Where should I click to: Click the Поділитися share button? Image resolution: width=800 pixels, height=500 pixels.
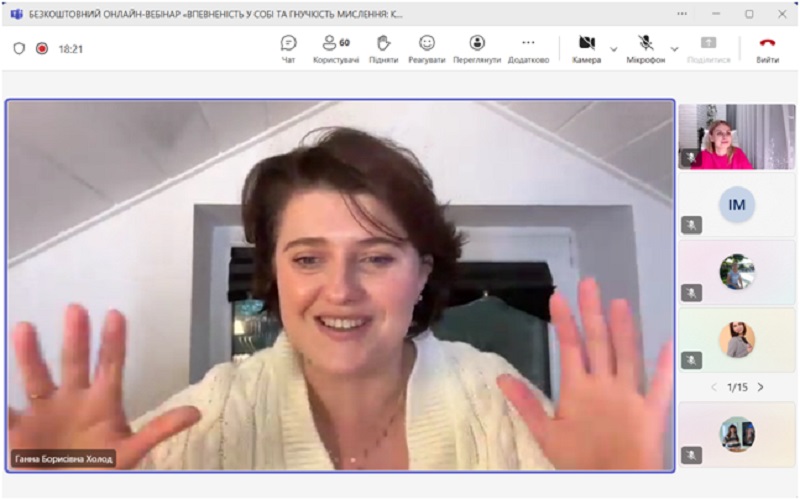(708, 48)
